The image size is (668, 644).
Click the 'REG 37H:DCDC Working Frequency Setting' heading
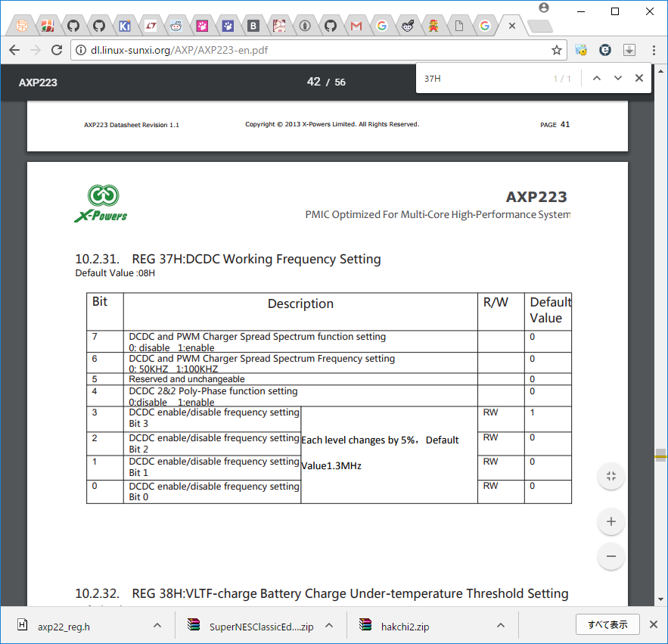pos(256,259)
